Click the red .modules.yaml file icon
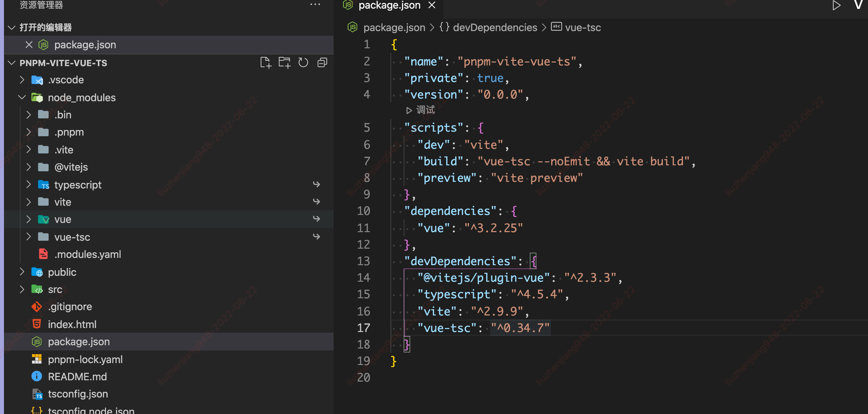This screenshot has height=414, width=868. tap(43, 254)
